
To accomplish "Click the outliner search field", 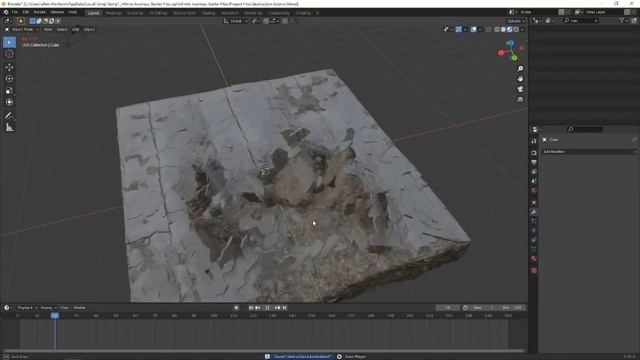I will (582, 20).
